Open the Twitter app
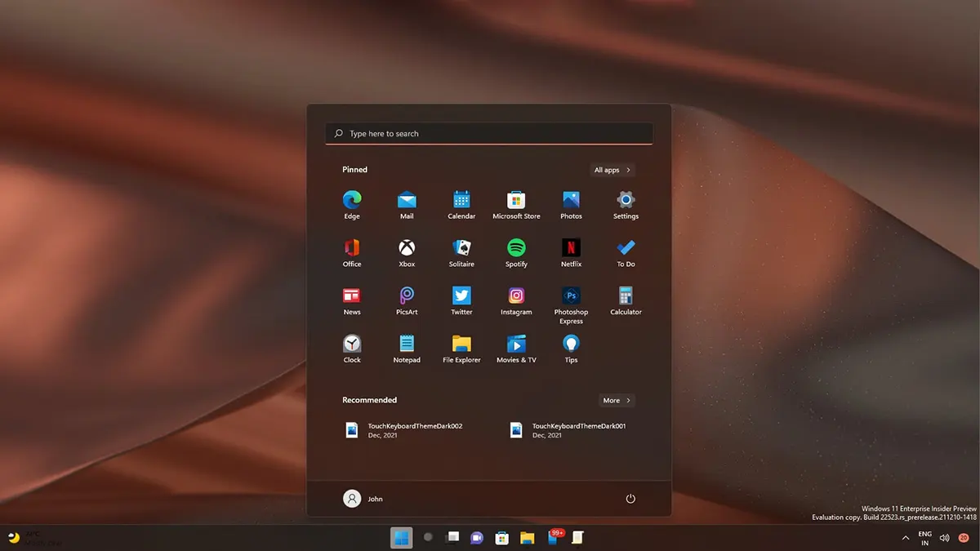Viewport: 980px width, 551px height. coord(461,300)
